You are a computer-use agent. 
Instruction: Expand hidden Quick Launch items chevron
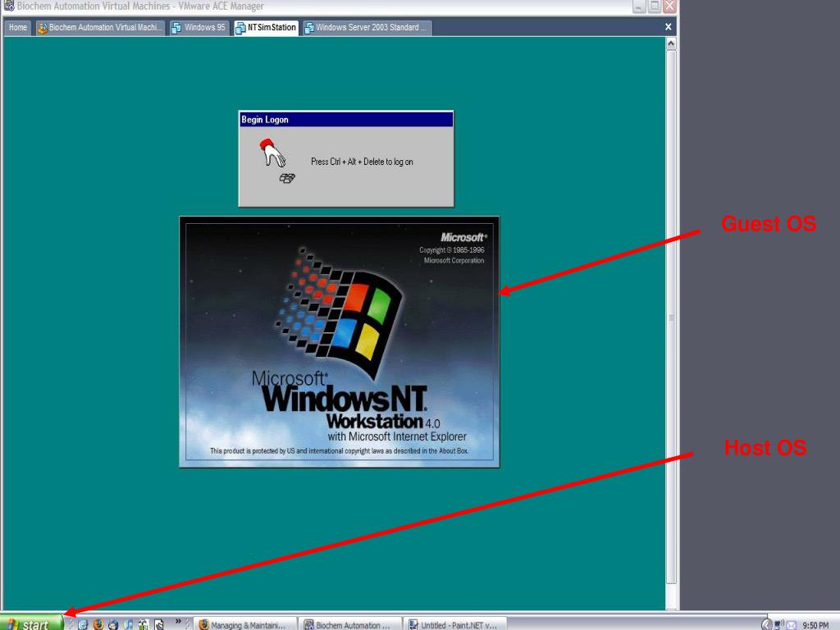pos(178,622)
